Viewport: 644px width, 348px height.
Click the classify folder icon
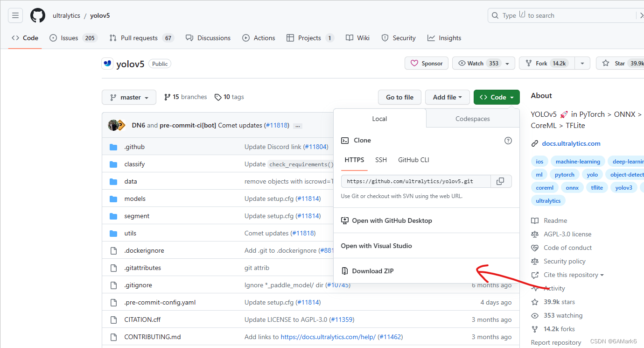click(x=113, y=164)
